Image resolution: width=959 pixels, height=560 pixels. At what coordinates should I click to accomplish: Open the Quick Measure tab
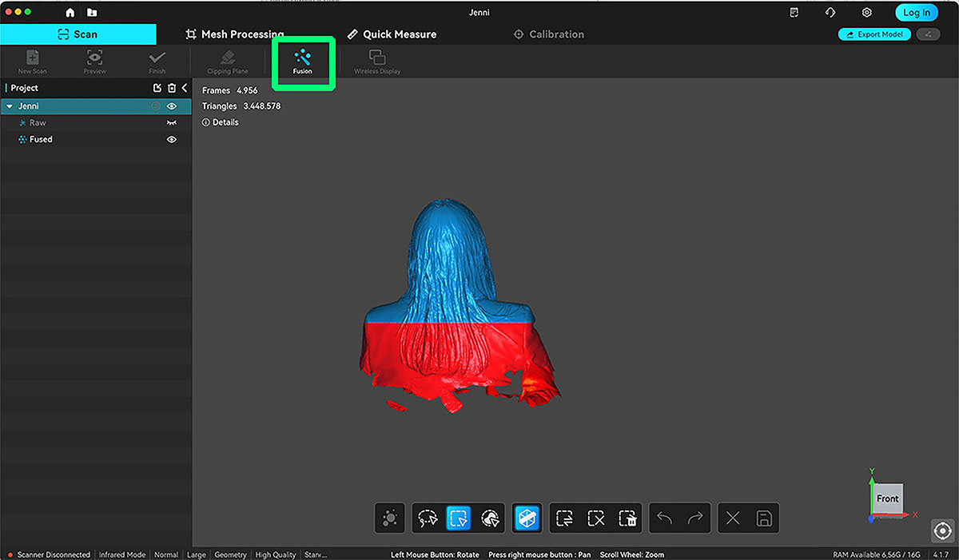pyautogui.click(x=392, y=34)
